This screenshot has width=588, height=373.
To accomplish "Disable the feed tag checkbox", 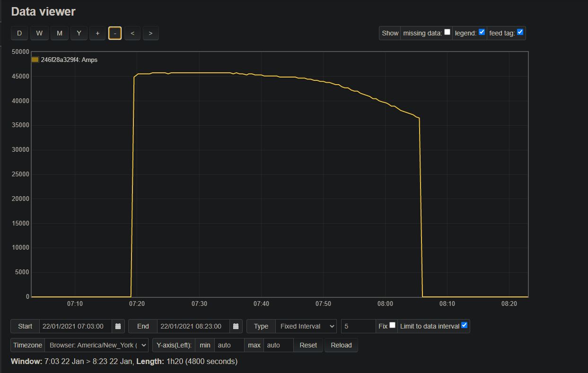I will point(520,32).
